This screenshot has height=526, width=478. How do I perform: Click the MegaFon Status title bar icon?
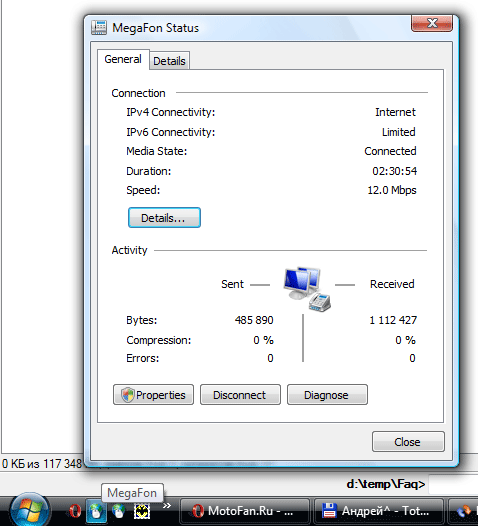[x=99, y=28]
